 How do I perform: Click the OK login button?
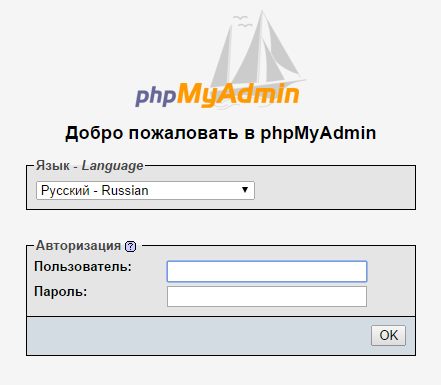[x=388, y=335]
